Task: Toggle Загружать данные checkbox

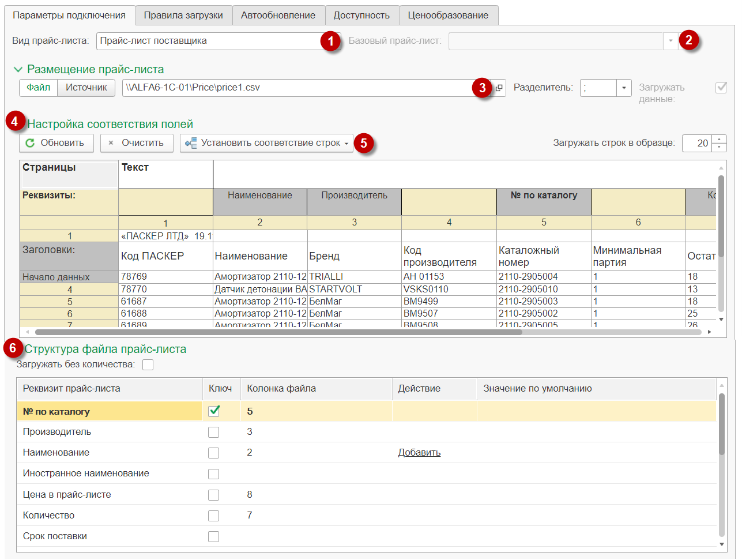Action: coord(721,88)
